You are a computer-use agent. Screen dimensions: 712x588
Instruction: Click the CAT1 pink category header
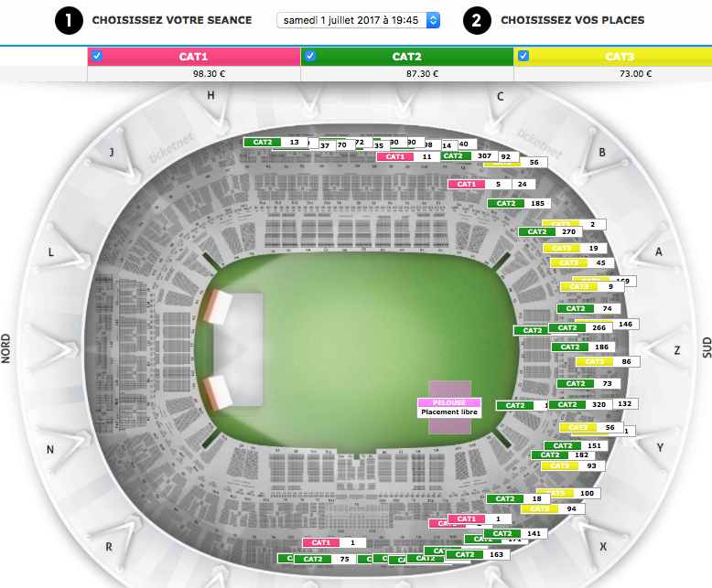pyautogui.click(x=201, y=57)
